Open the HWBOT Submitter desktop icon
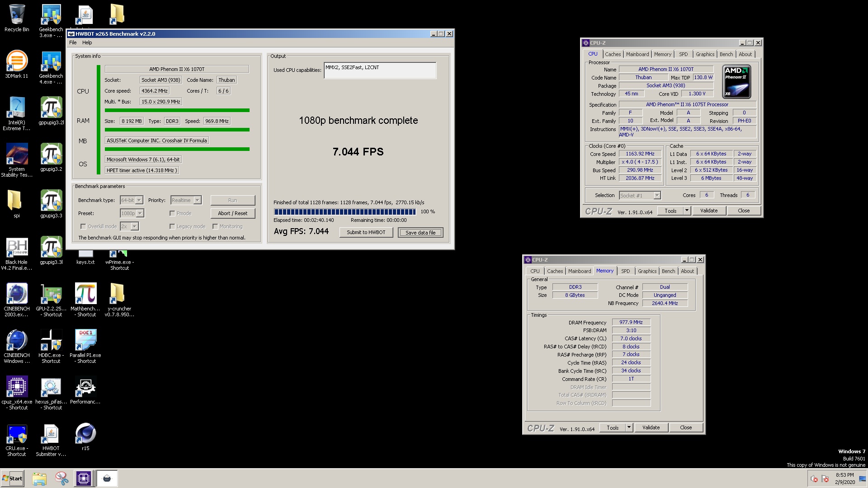The width and height of the screenshot is (868, 488). [51, 440]
